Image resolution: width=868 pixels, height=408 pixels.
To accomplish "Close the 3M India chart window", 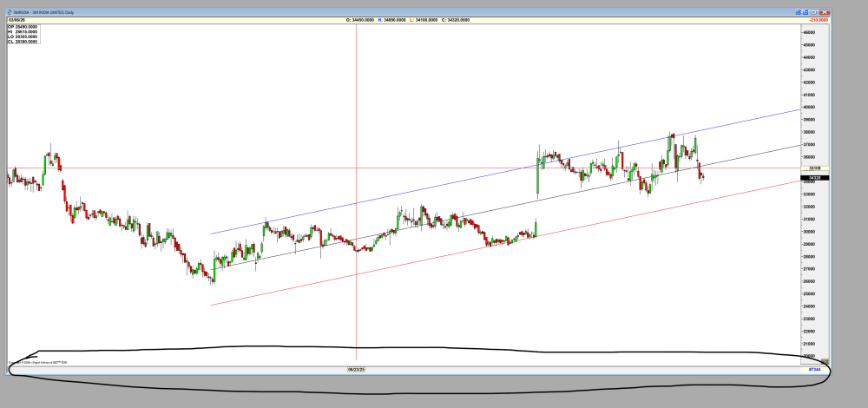I will (825, 10).
